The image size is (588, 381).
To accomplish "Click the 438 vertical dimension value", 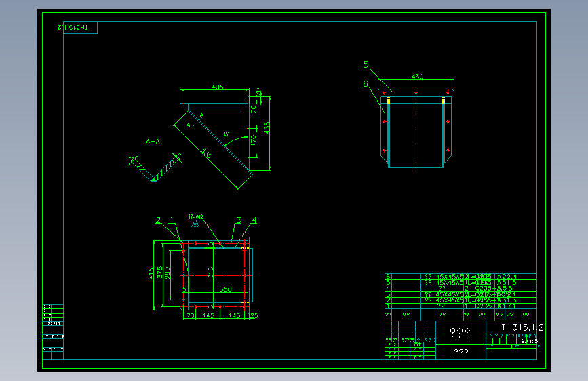I will tap(267, 127).
